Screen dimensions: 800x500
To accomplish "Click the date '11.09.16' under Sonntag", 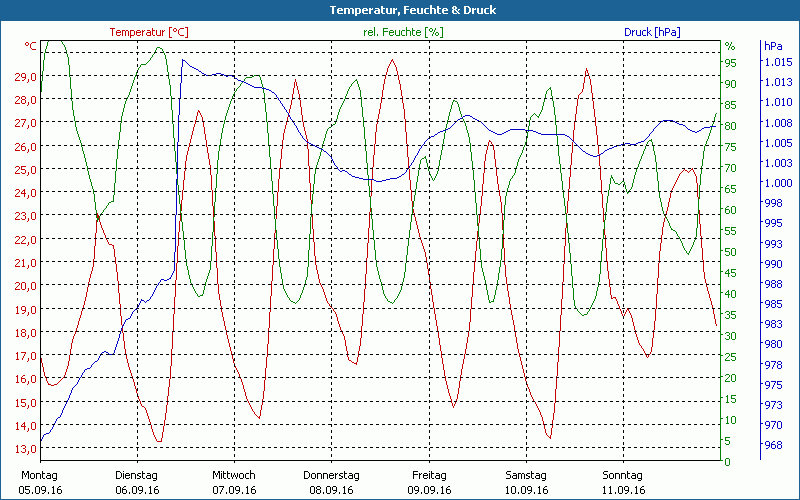I will coord(624,490).
